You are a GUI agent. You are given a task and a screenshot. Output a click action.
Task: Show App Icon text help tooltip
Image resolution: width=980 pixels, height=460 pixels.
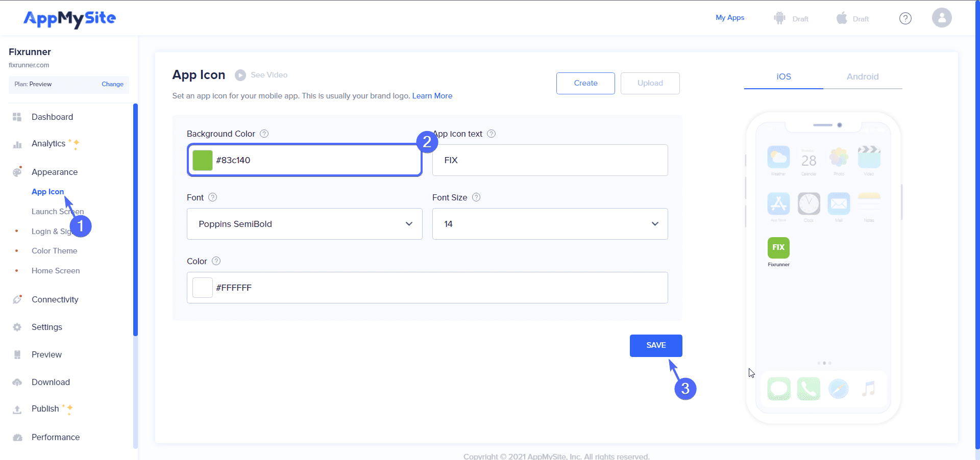click(491, 134)
